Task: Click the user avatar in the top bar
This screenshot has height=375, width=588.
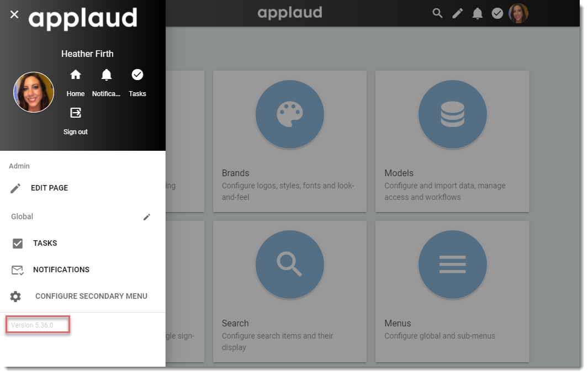Action: click(518, 13)
